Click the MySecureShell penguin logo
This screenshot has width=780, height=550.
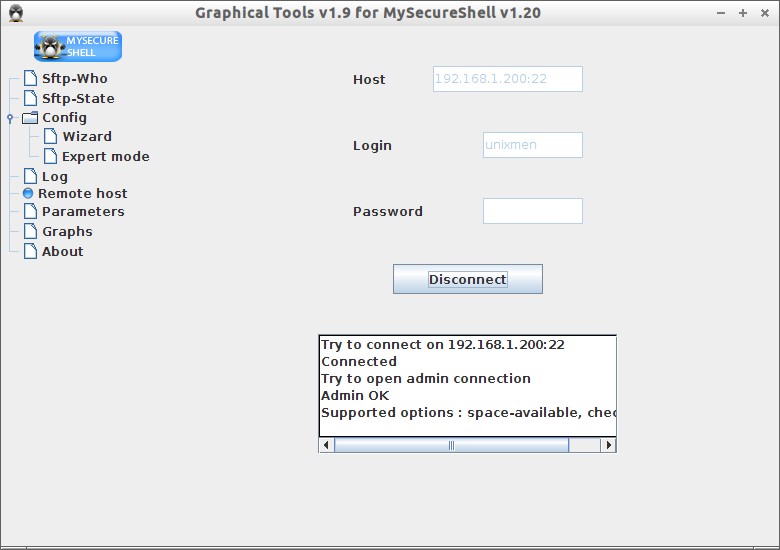point(78,46)
